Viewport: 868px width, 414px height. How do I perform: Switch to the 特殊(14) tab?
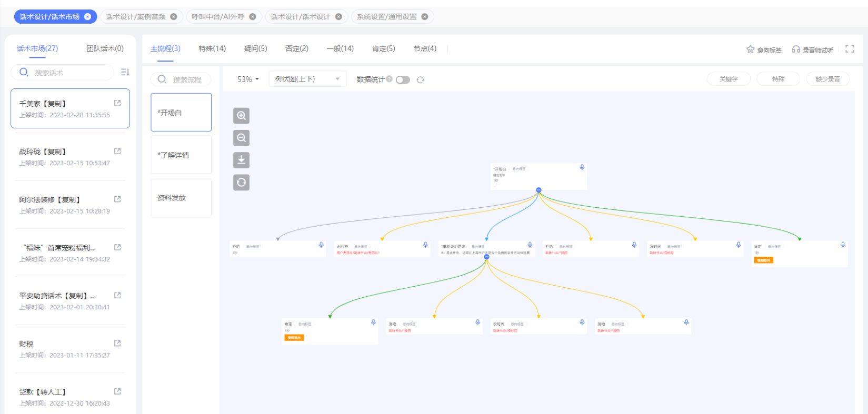[x=212, y=48]
